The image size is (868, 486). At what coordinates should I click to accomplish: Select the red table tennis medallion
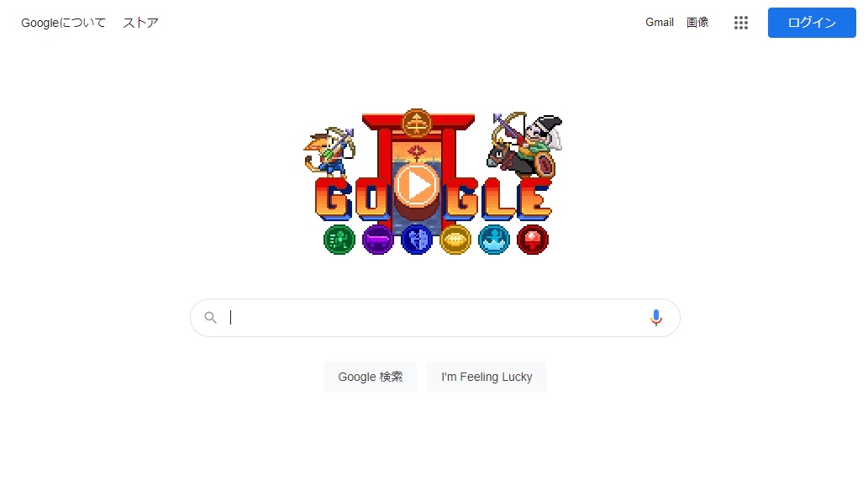tap(533, 240)
